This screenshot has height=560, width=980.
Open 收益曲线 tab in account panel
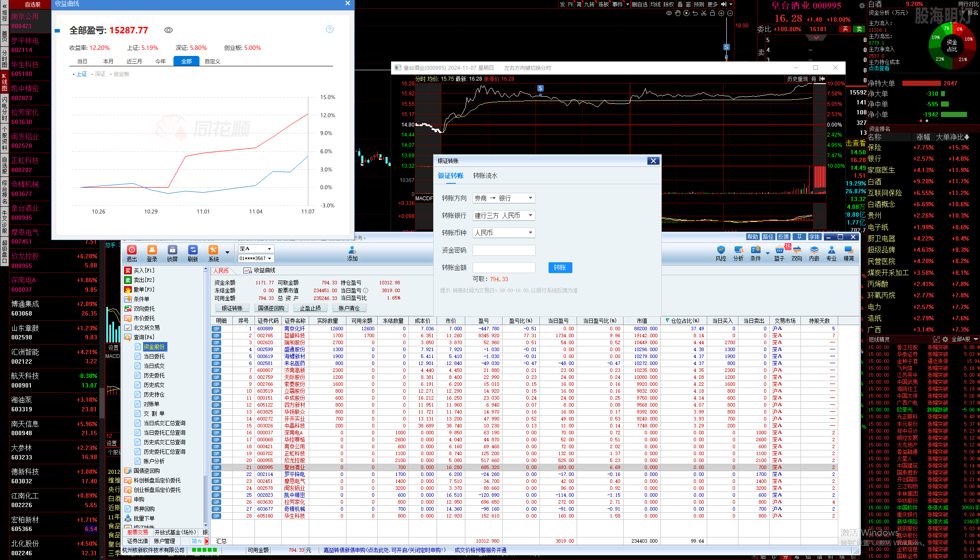[x=260, y=270]
